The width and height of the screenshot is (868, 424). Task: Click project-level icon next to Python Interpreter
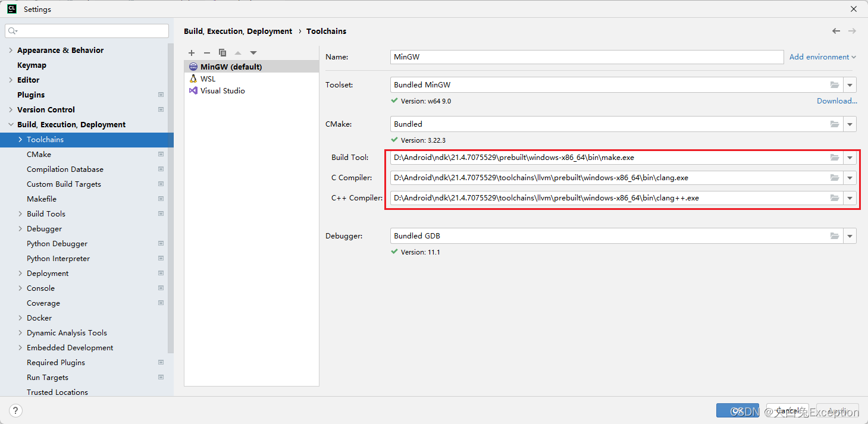point(161,258)
